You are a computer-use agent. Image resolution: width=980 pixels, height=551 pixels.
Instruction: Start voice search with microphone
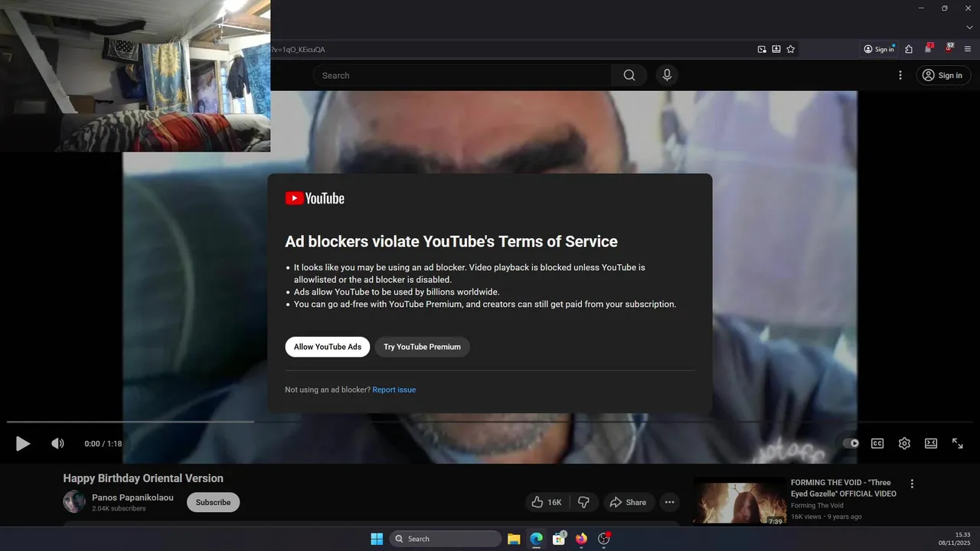(x=667, y=75)
